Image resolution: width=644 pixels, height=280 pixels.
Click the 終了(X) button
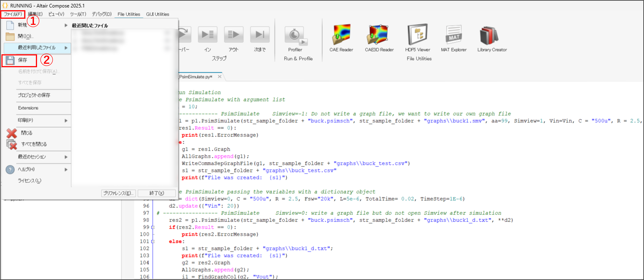click(x=157, y=193)
